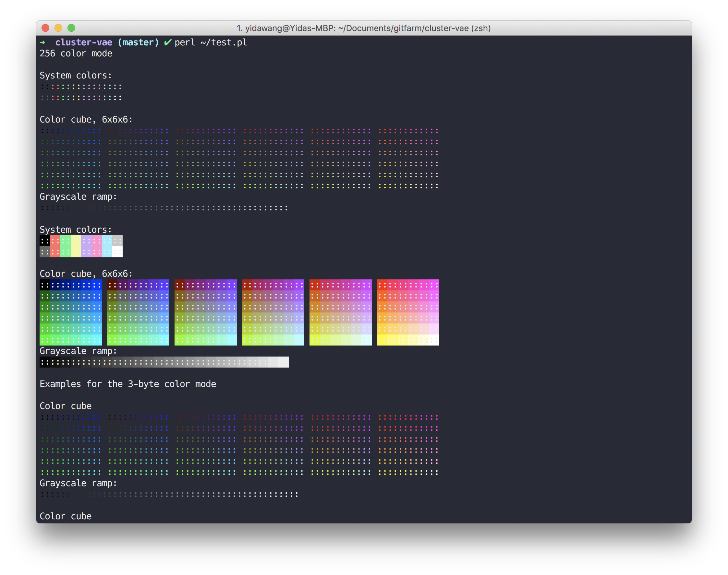Click the green fullscreen button in the title bar
The image size is (728, 575).
coord(72,28)
